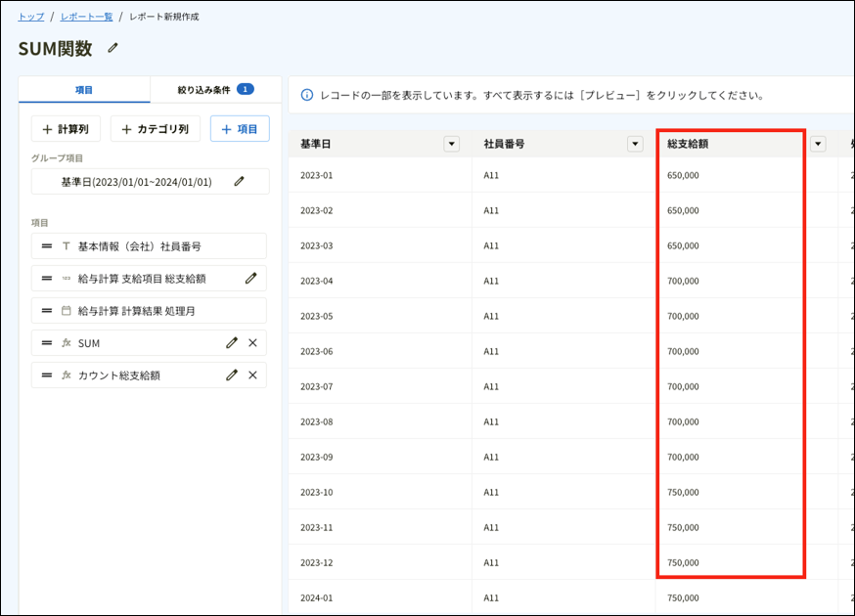Click the drag handle of 基本情報（会社）社員番号

[x=46, y=245]
